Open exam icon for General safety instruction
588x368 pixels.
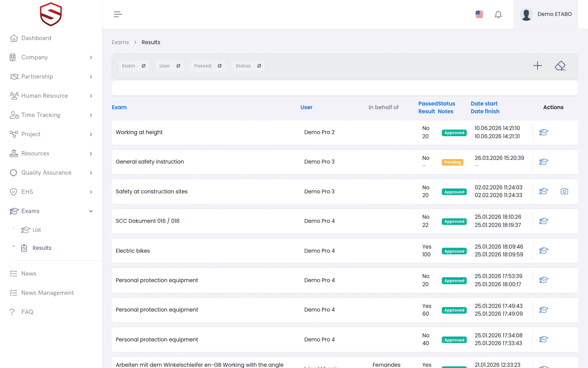coord(543,162)
